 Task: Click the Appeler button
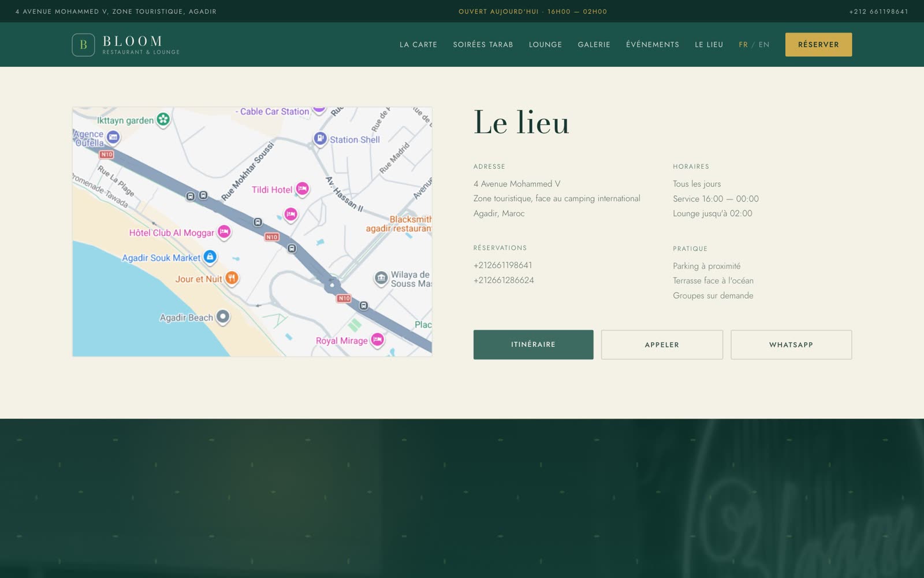[662, 344]
